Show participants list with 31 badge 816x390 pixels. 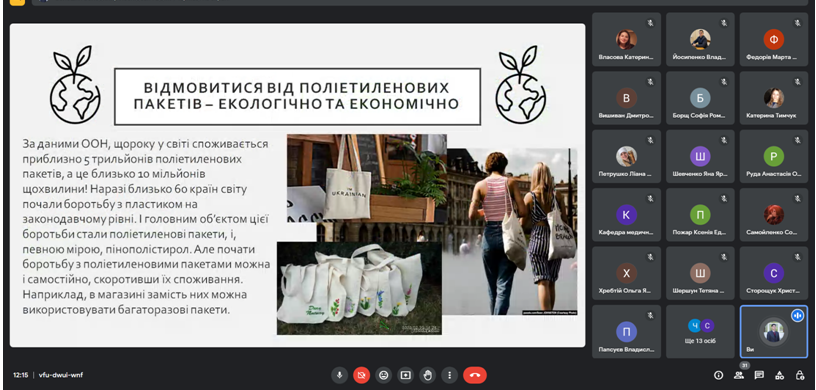[x=739, y=375]
